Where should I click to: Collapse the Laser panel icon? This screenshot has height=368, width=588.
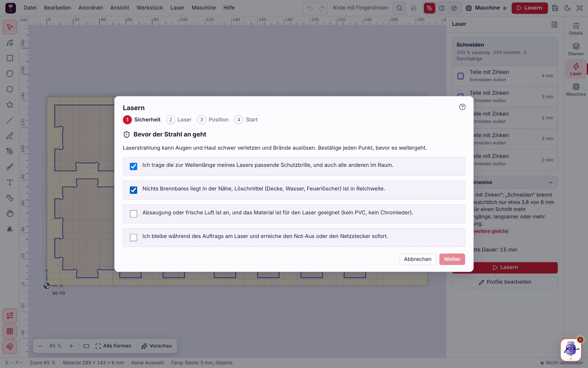coord(554,25)
